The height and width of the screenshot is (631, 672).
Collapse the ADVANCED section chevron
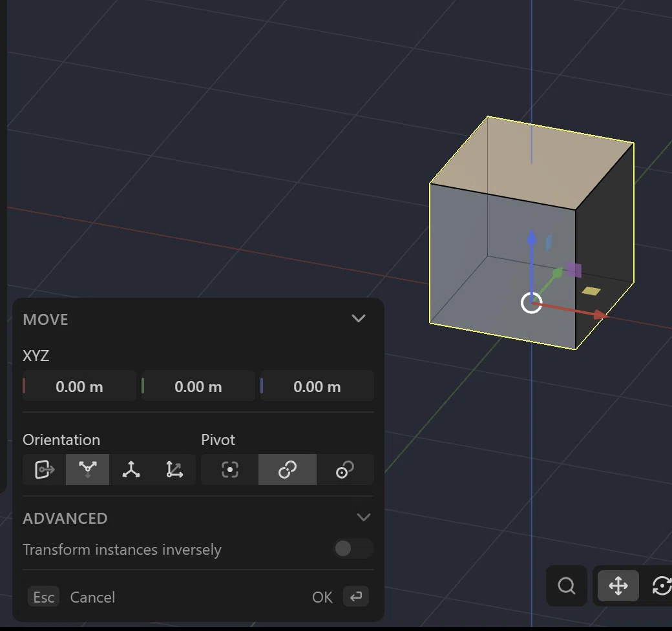(363, 517)
